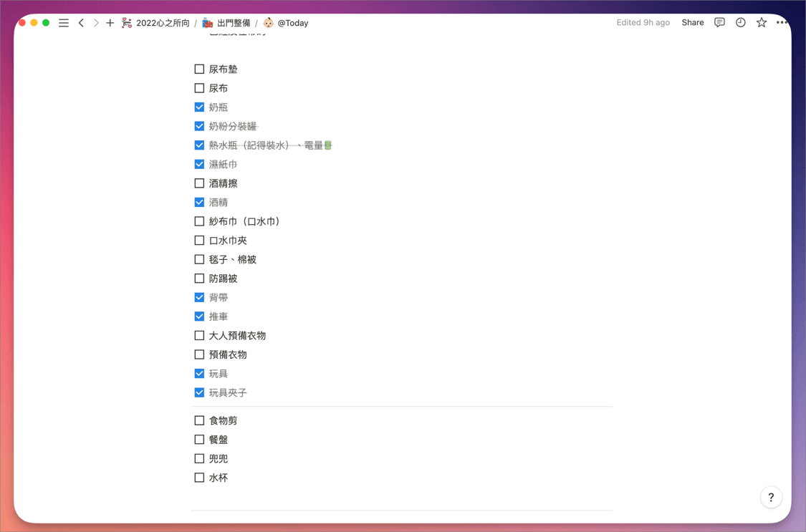Toggle the sidebar with the hamburger icon
The height and width of the screenshot is (532, 806).
[x=63, y=22]
